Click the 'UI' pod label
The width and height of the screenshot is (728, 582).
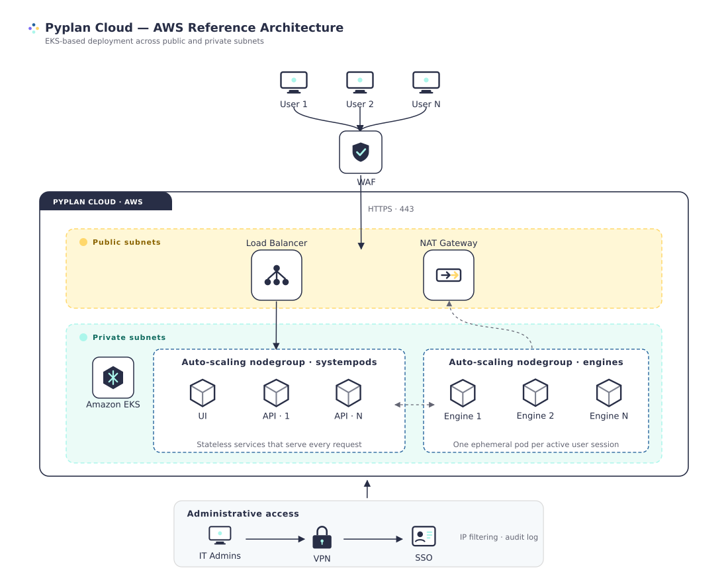point(203,416)
